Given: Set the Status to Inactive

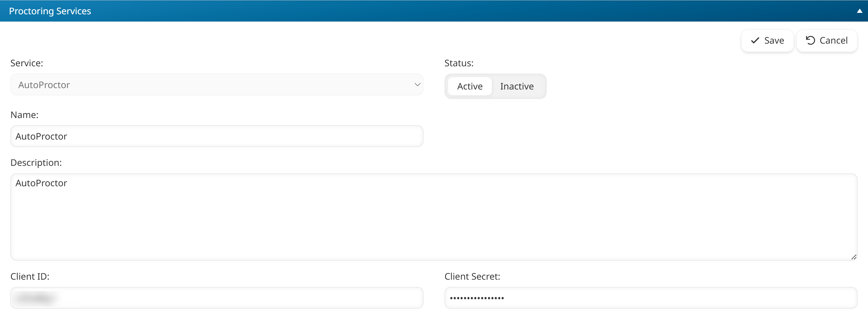Looking at the screenshot, I should click(x=517, y=86).
